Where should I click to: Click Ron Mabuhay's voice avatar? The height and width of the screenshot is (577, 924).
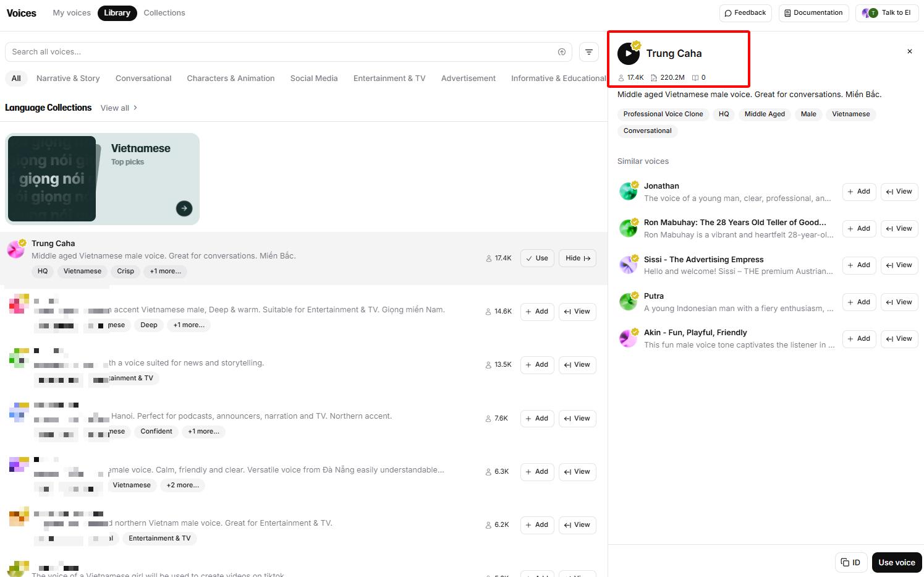click(x=629, y=228)
